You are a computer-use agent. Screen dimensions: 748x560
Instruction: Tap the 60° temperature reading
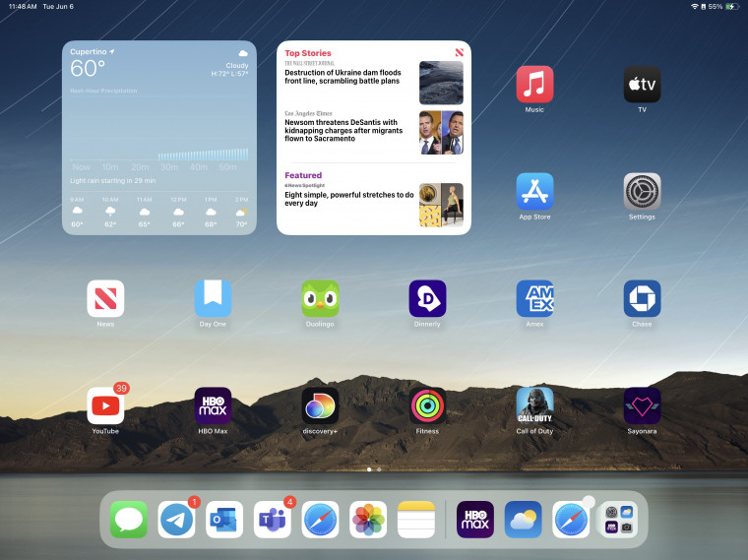click(87, 69)
